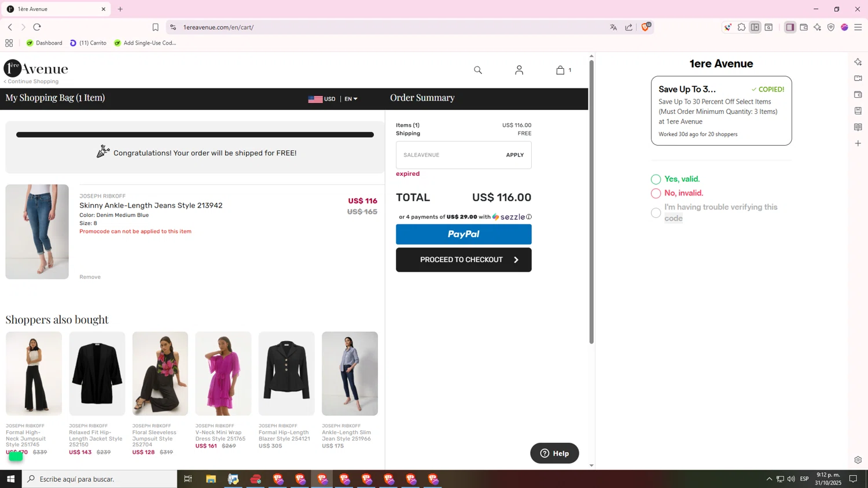Click the volume speaker icon in tray
Viewport: 868px width, 488px height.
coord(791,479)
